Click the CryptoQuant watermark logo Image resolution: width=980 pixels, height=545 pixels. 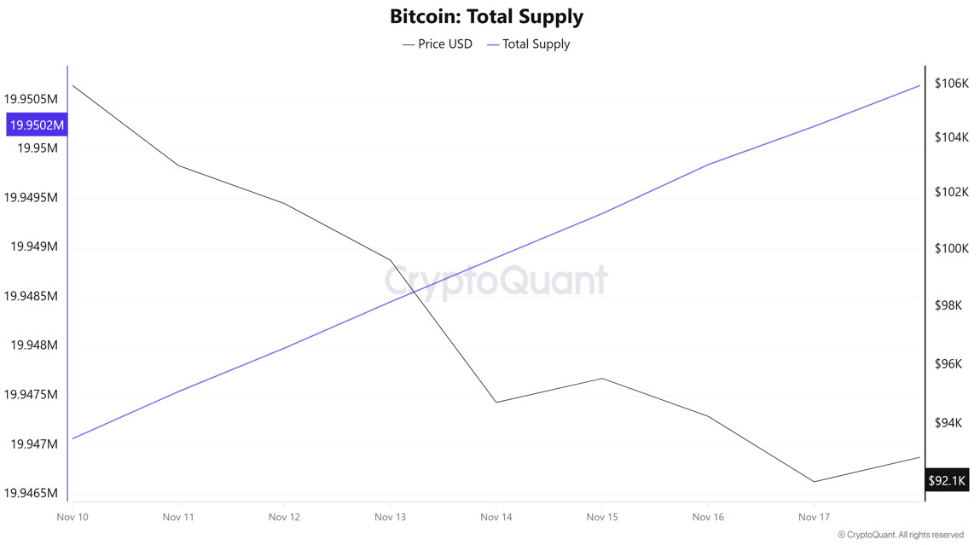pyautogui.click(x=496, y=281)
